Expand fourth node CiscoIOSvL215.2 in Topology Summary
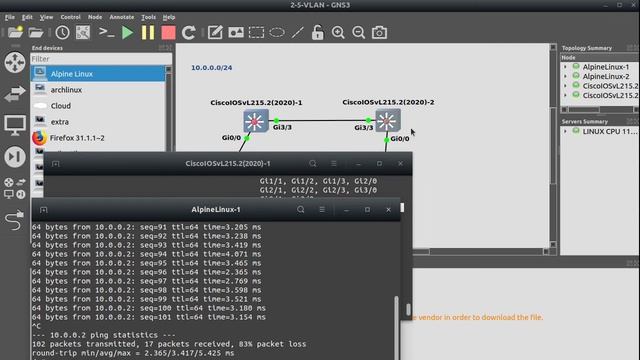This screenshot has height=360, width=640. coord(565,95)
